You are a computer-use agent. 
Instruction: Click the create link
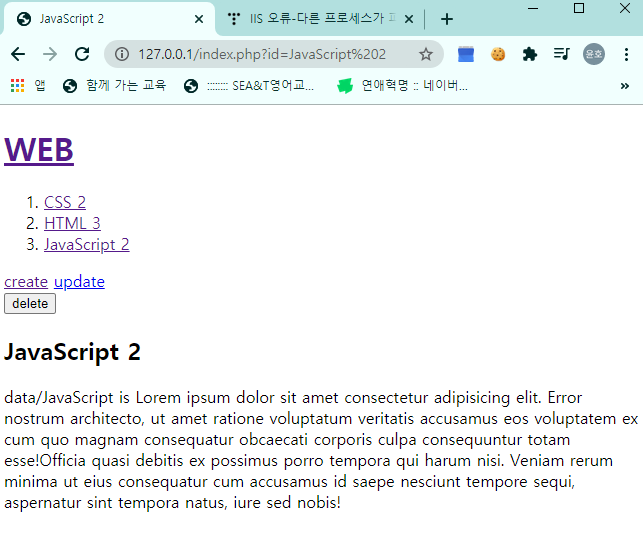click(26, 282)
